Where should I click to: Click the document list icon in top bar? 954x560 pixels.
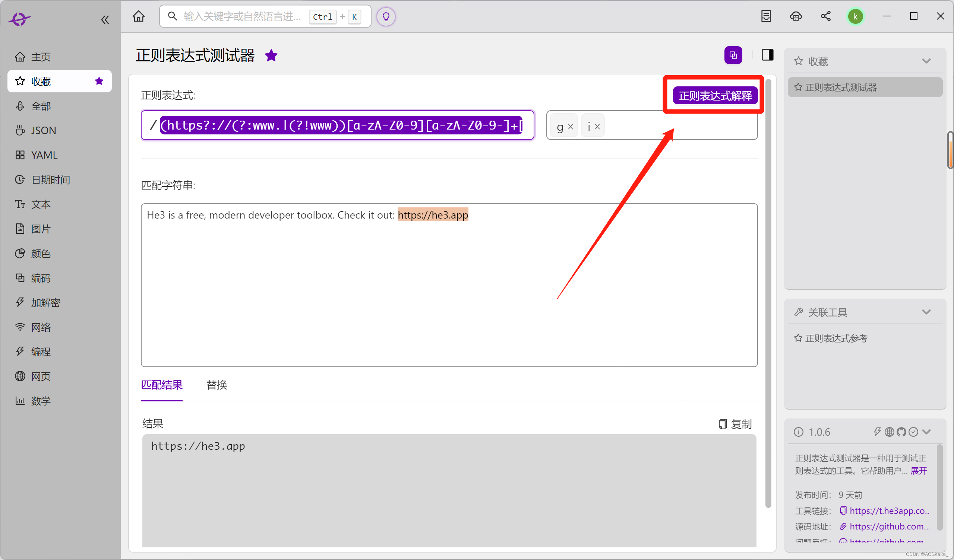click(766, 16)
